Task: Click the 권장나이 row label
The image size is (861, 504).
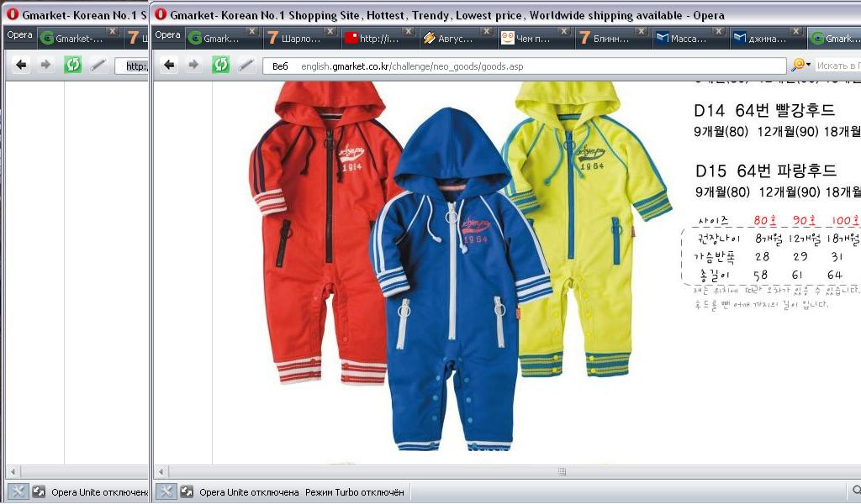Action: (718, 239)
